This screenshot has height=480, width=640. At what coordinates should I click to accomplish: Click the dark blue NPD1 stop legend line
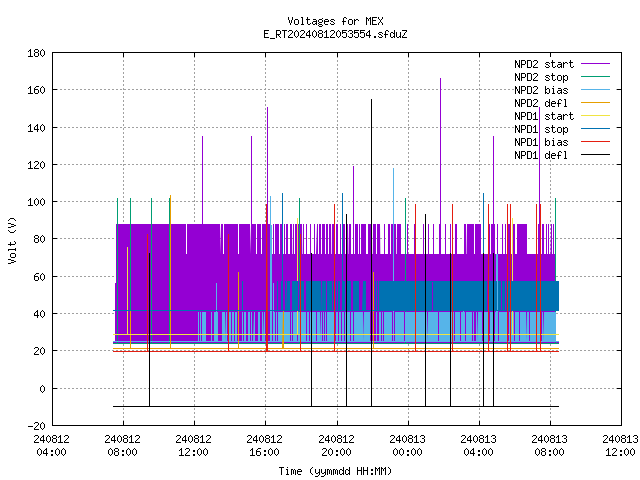tap(595, 129)
